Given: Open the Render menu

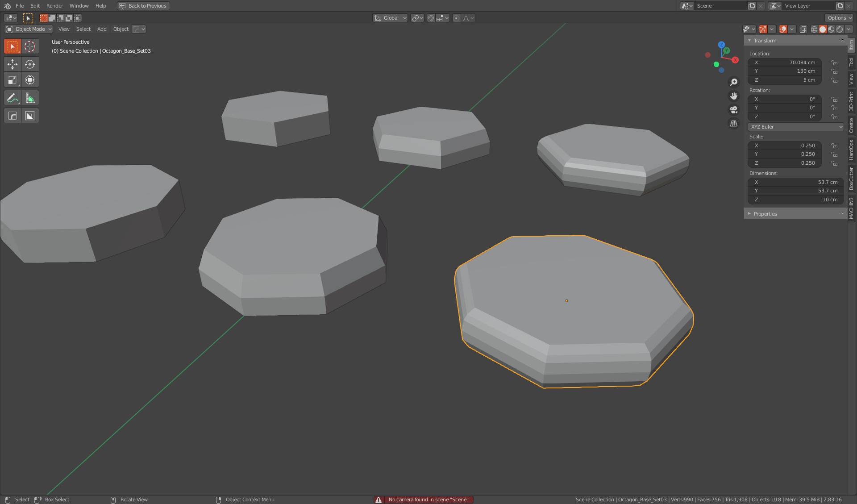Looking at the screenshot, I should pyautogui.click(x=54, y=6).
